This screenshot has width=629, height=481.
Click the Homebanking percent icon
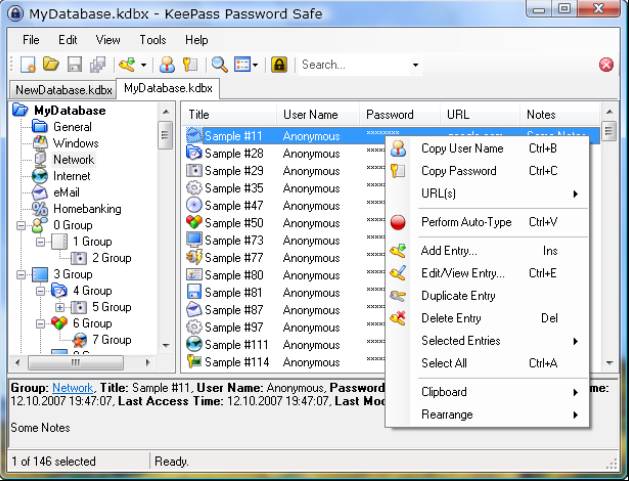coord(40,209)
